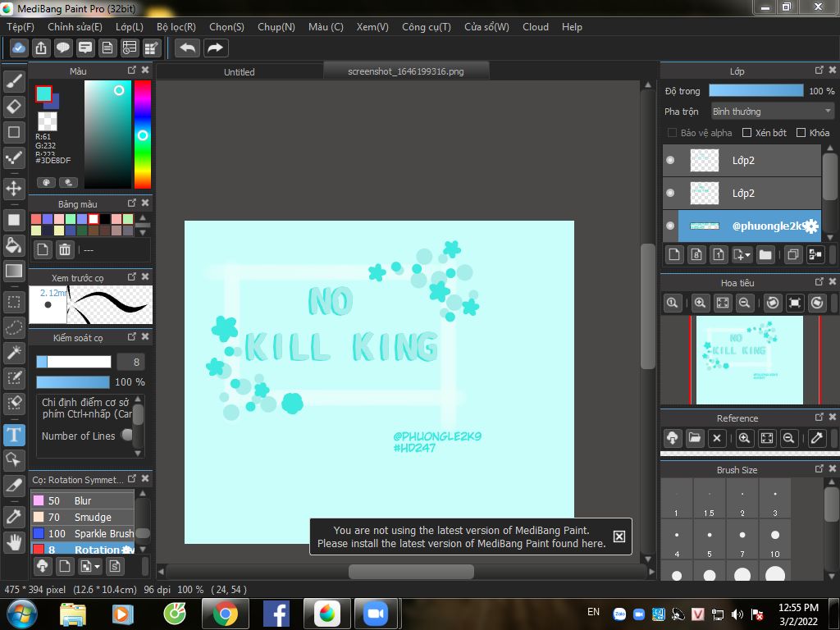Select the Hand pan tool
Image resolution: width=840 pixels, height=630 pixels.
pos(13,541)
